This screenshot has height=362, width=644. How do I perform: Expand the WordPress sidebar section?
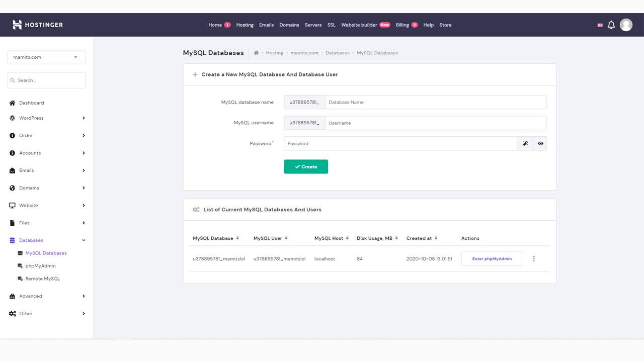tap(84, 118)
